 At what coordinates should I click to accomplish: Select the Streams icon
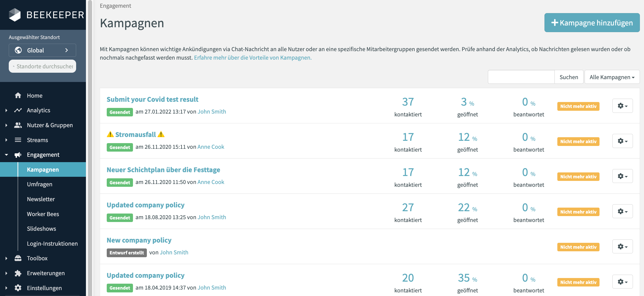(17, 140)
